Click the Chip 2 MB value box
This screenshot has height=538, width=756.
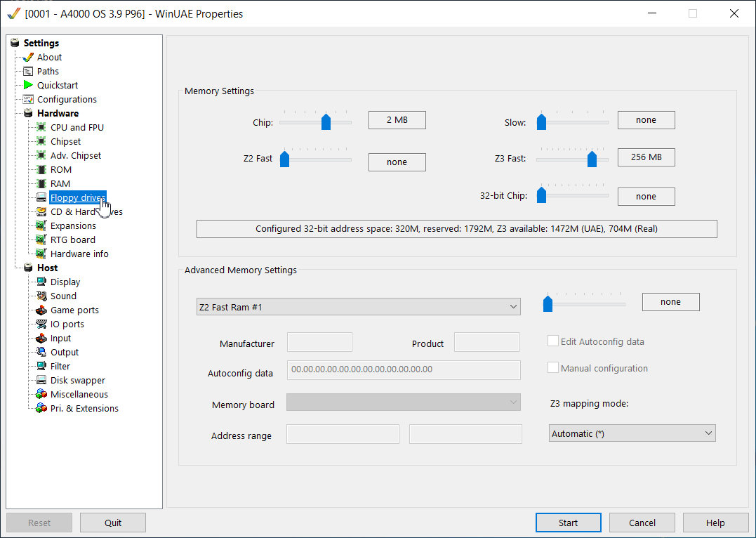coord(397,120)
